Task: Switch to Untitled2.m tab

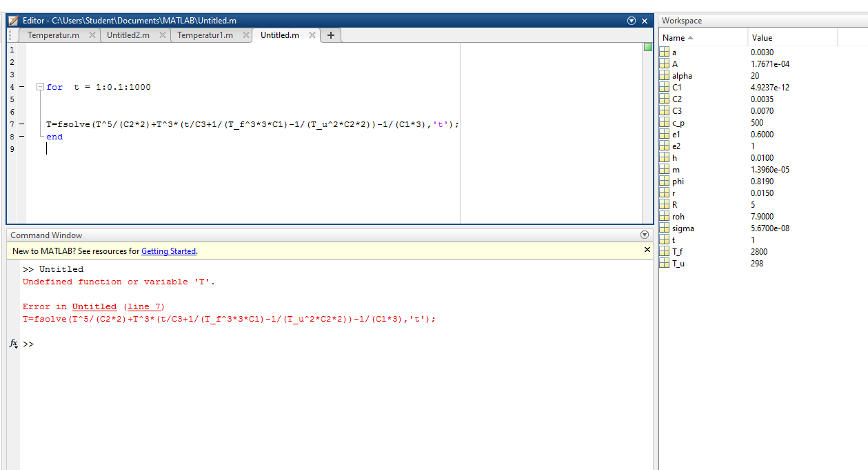Action: pyautogui.click(x=128, y=35)
